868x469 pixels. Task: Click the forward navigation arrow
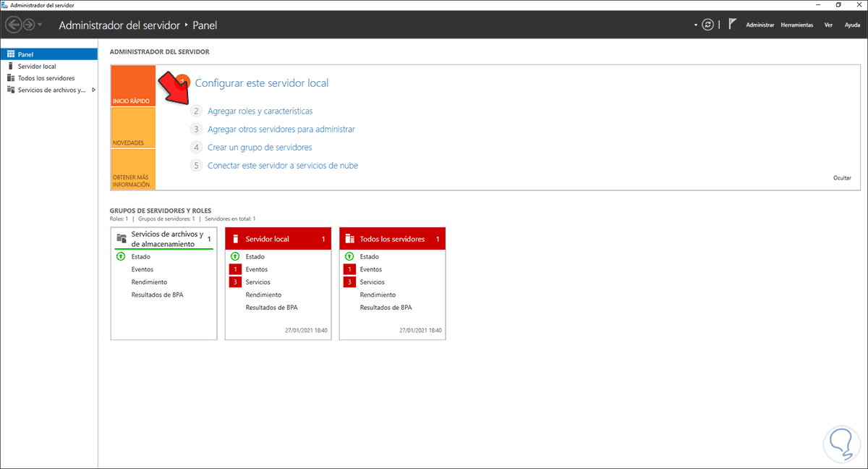29,25
